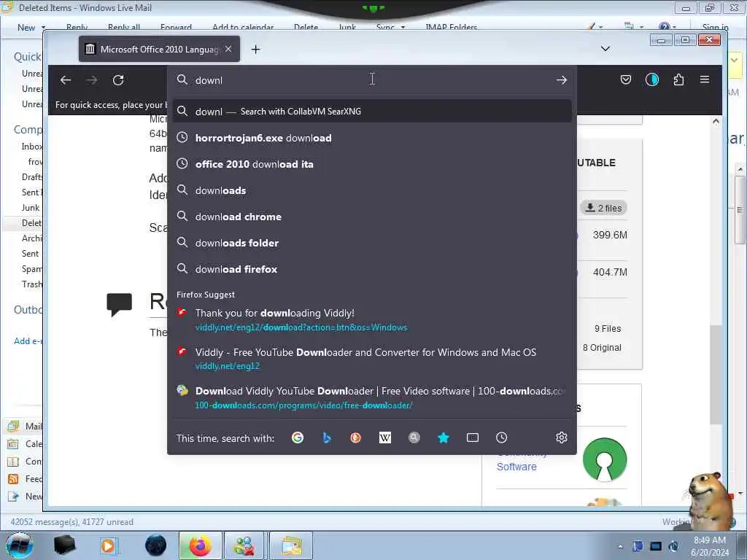Image resolution: width=747 pixels, height=560 pixels.
Task: Click the green open-source logo thumbnail
Action: point(605,459)
